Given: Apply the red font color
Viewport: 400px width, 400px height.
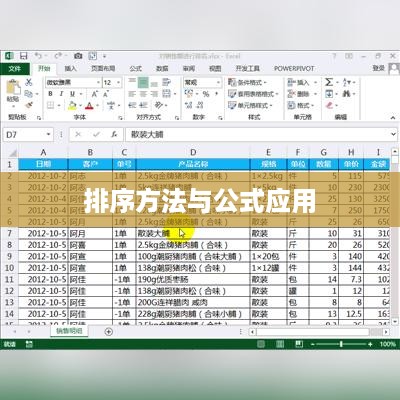Looking at the screenshot, I should coord(89,106).
